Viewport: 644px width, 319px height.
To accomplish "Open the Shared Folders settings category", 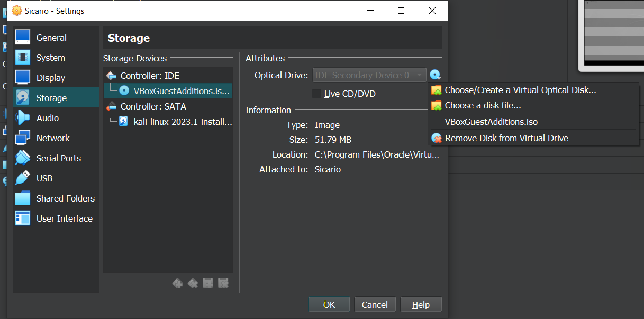I will tap(56, 198).
